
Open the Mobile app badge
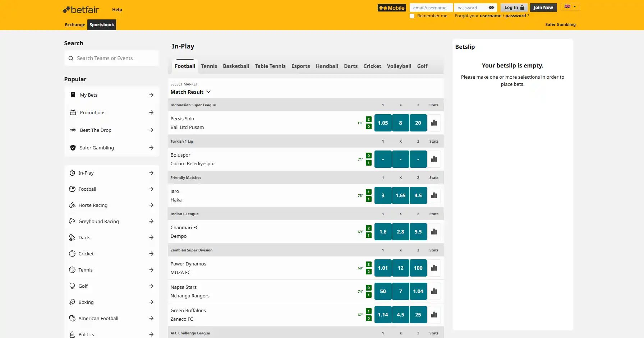(x=392, y=8)
